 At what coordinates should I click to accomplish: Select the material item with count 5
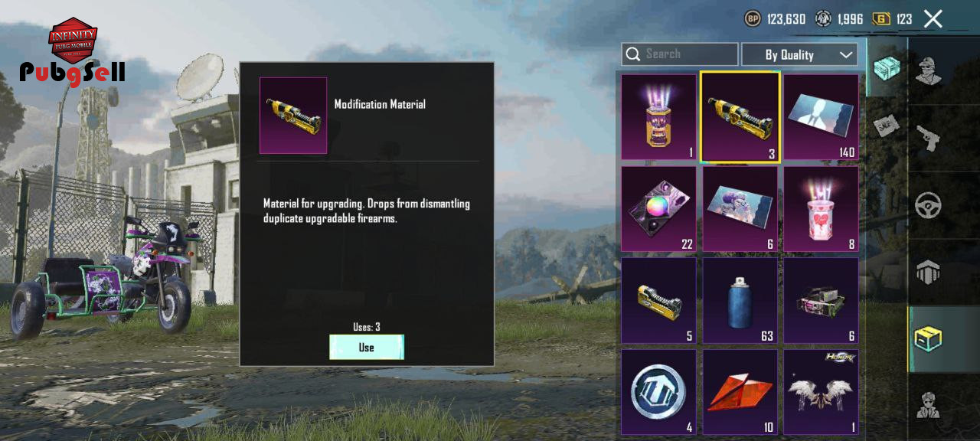(658, 300)
